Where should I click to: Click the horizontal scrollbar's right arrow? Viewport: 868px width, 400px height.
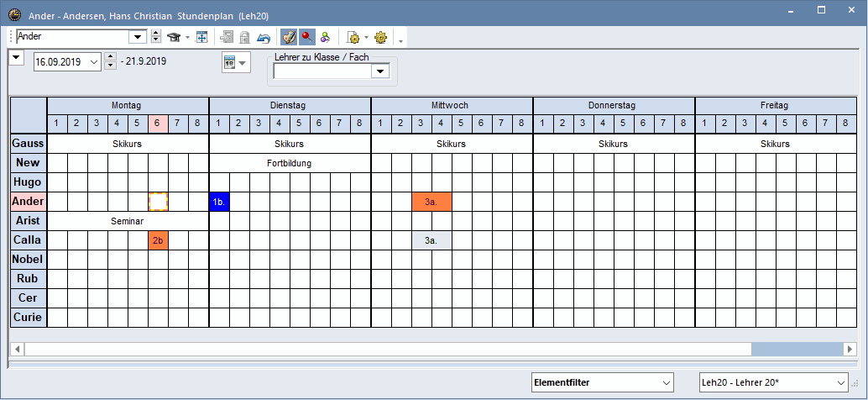(851, 349)
